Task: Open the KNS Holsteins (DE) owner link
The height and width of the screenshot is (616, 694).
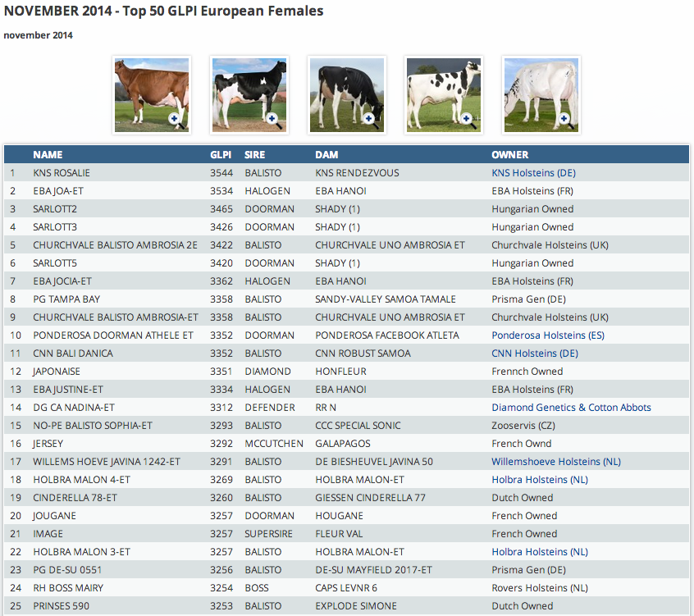Action: (533, 173)
